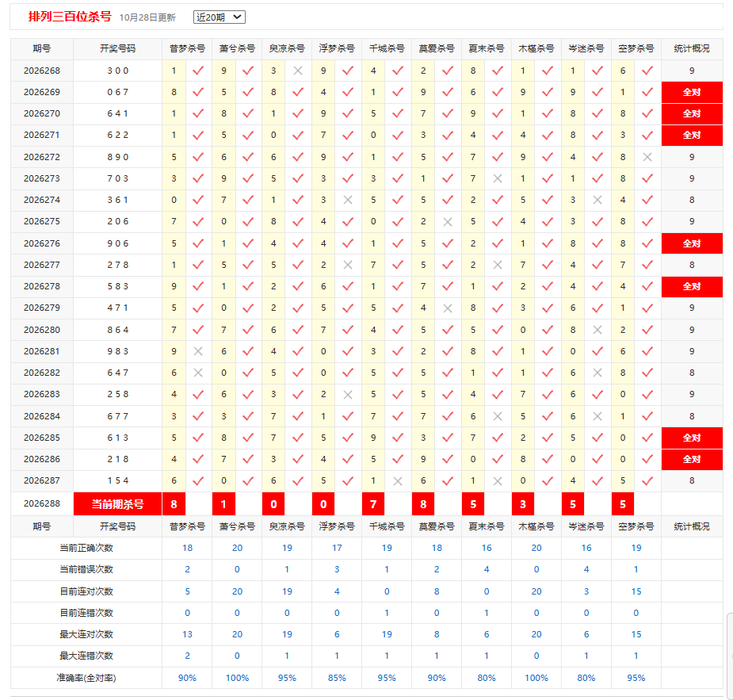
Task: Click the 85% accuracy value
Action: (x=337, y=678)
